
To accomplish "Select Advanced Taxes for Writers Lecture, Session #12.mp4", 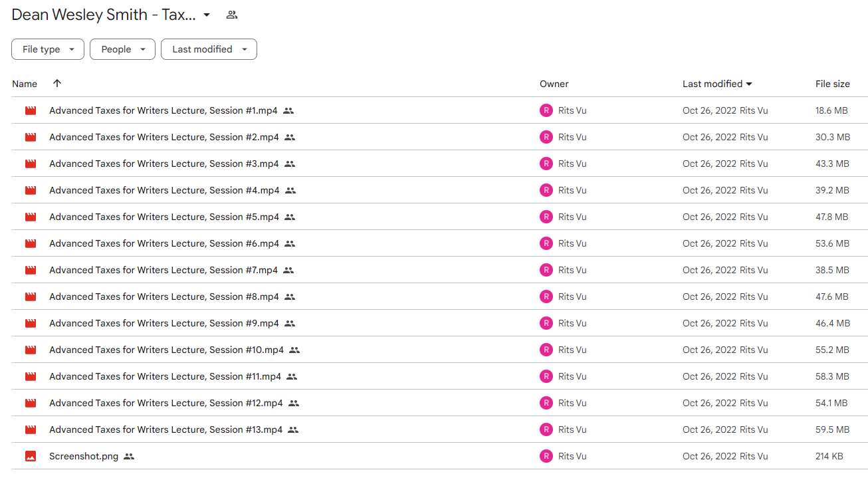I will [x=166, y=403].
